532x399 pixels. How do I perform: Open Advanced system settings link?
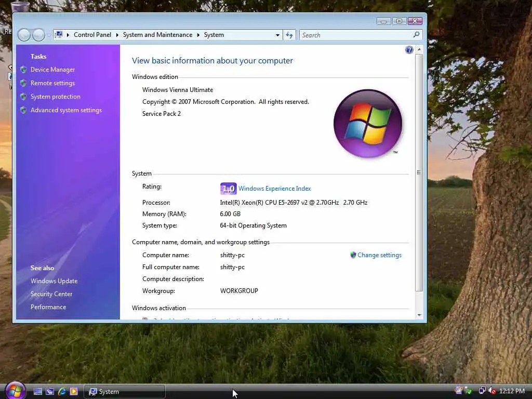pyautogui.click(x=66, y=110)
